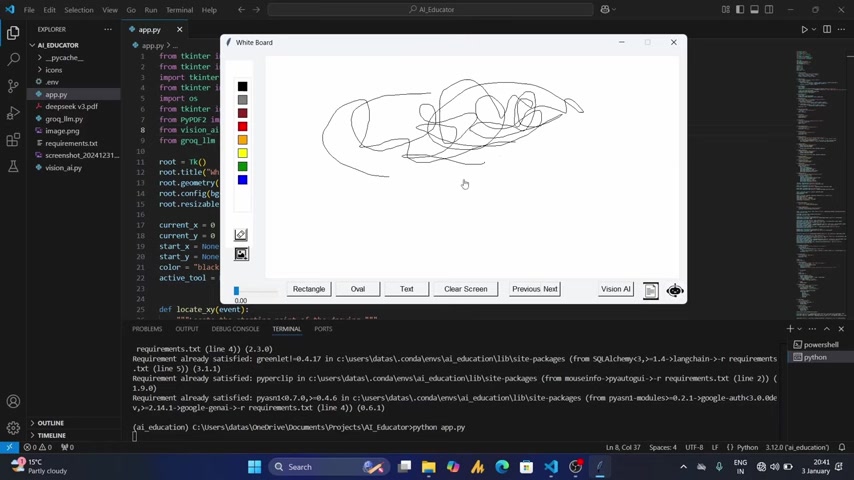Click the robot icon in White Board
This screenshot has width=854, height=480.
coord(674,290)
